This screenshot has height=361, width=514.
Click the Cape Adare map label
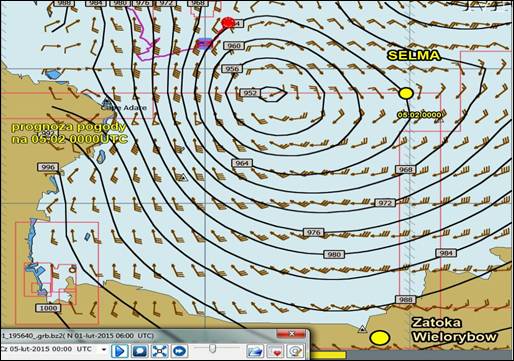[x=124, y=108]
